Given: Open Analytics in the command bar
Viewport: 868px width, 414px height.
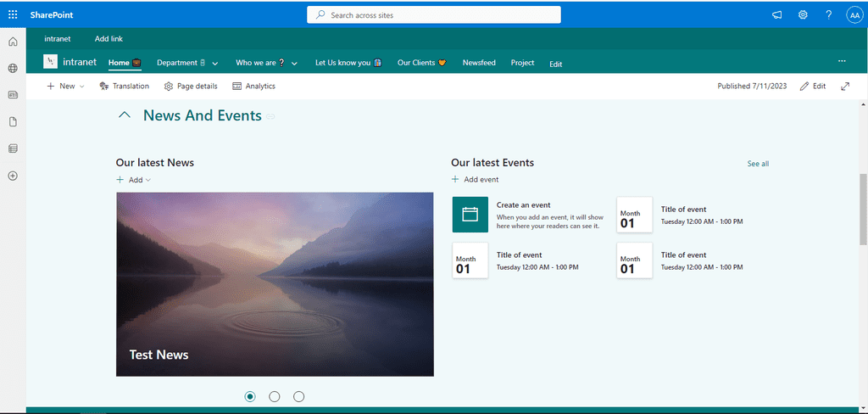Looking at the screenshot, I should (253, 86).
